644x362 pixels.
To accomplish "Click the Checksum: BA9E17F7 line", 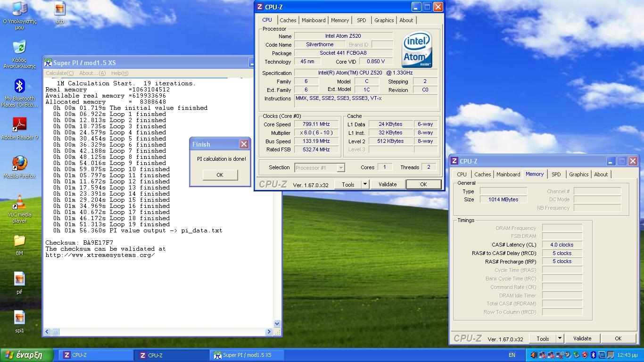I will click(x=79, y=243).
